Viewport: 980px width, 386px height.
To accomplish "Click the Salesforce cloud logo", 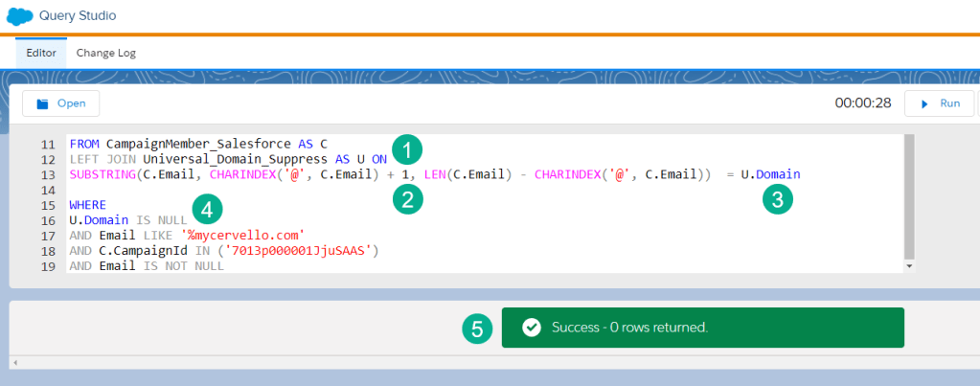I will 20,16.
